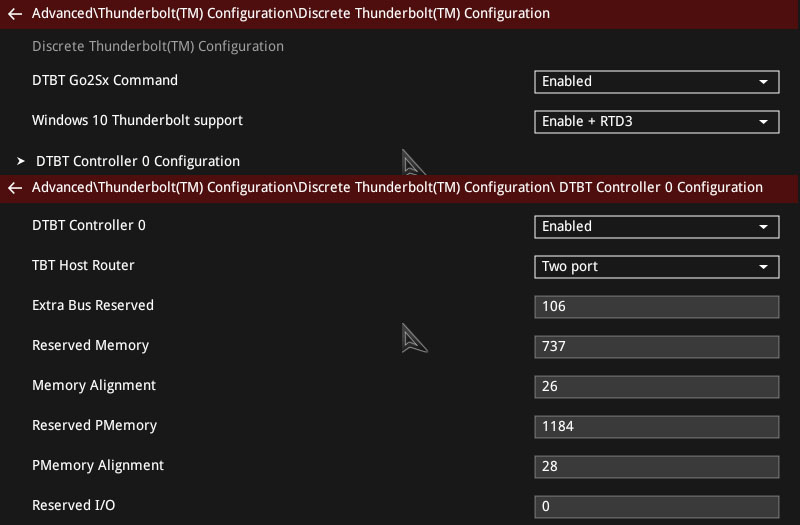
Task: Select the PMemory Alignment label
Action: [98, 465]
